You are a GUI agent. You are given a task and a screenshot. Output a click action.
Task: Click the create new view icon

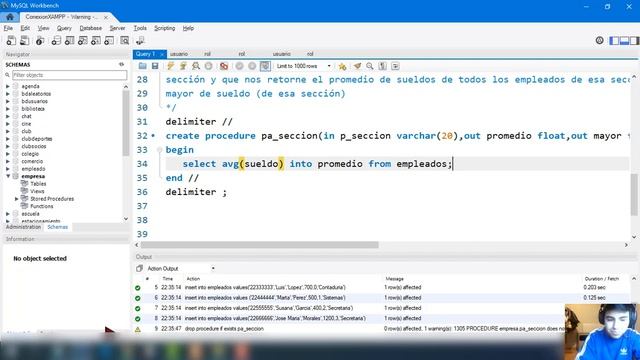(x=82, y=40)
